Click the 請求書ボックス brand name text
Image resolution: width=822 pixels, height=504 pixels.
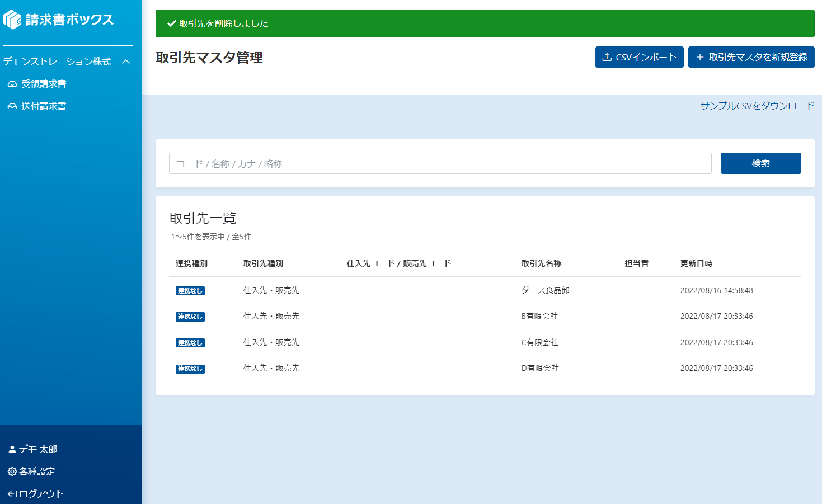coord(69,20)
